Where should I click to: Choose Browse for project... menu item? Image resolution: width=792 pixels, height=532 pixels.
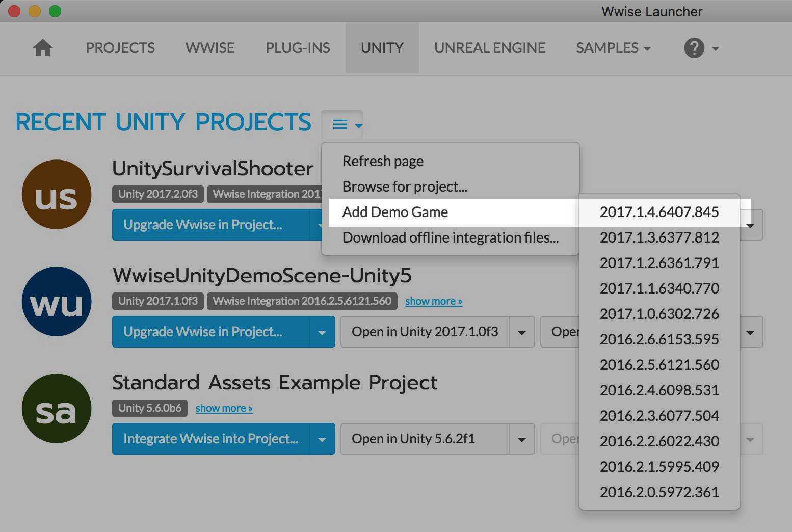tap(405, 187)
